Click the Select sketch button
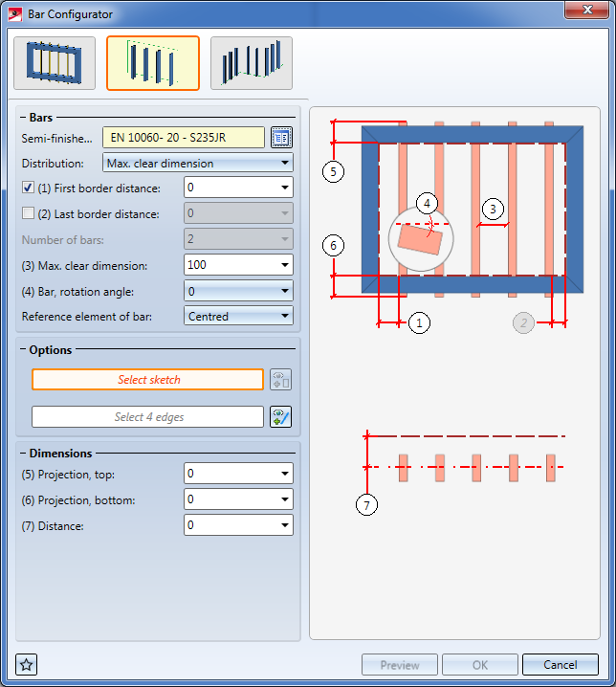The image size is (616, 687). [147, 380]
